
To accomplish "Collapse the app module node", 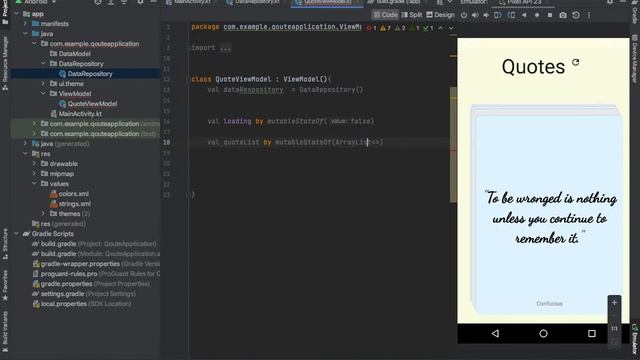I will (16, 14).
